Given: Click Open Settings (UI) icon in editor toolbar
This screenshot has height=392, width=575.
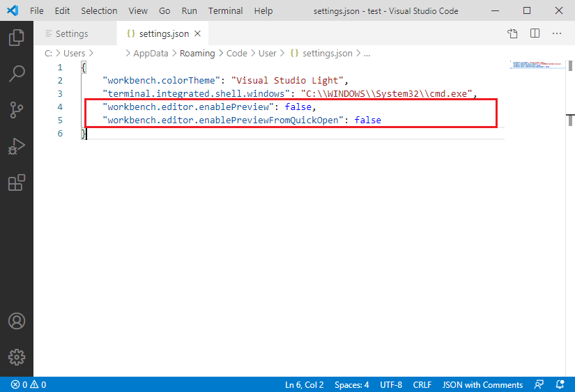Looking at the screenshot, I should [x=512, y=33].
